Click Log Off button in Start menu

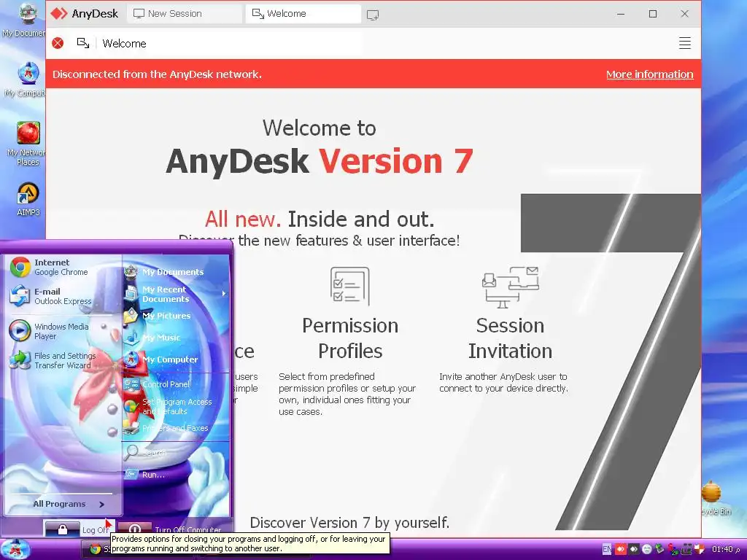coord(79,529)
